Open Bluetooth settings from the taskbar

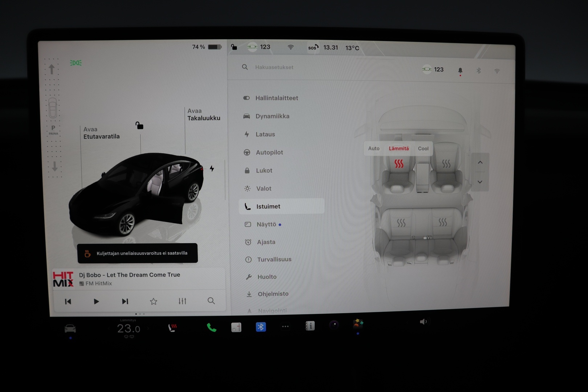261,327
